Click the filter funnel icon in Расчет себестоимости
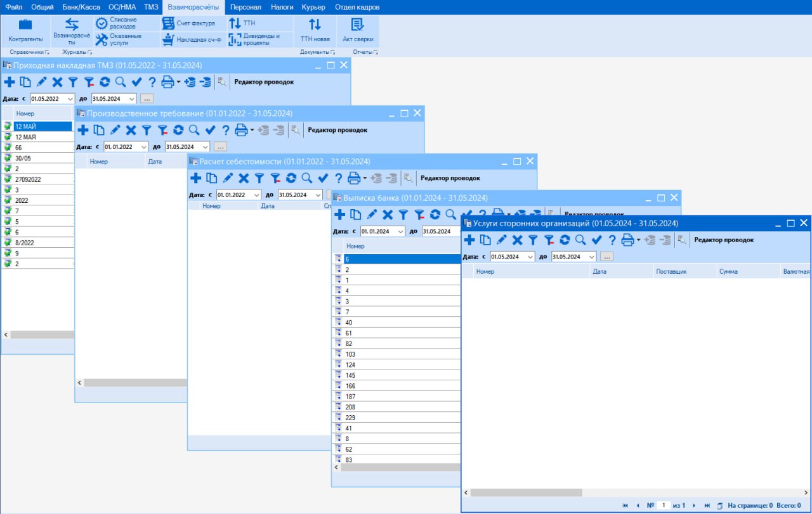 pyautogui.click(x=259, y=178)
